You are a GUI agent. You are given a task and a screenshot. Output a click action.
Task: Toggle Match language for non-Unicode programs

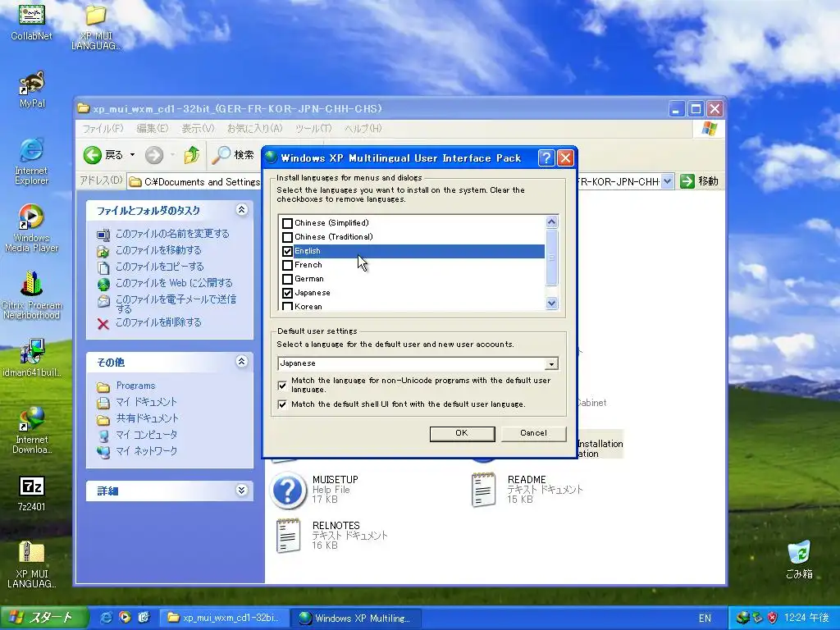[x=282, y=386]
